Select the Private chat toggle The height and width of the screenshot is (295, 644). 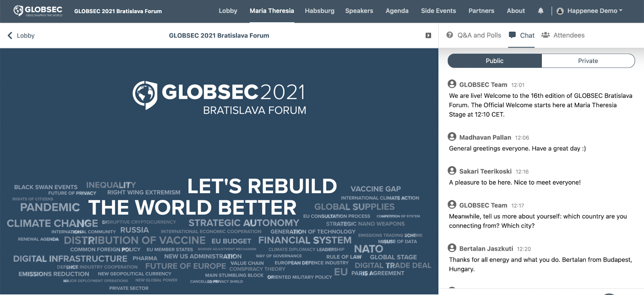coord(588,61)
